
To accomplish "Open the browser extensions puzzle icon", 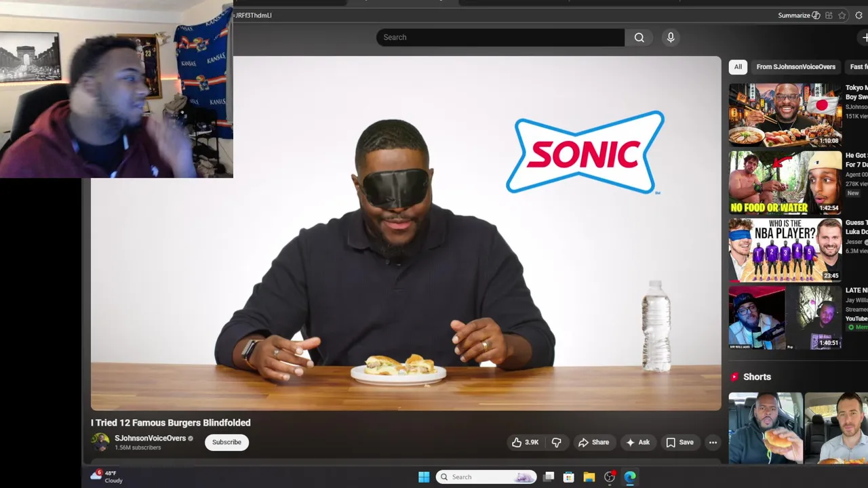I will [859, 15].
